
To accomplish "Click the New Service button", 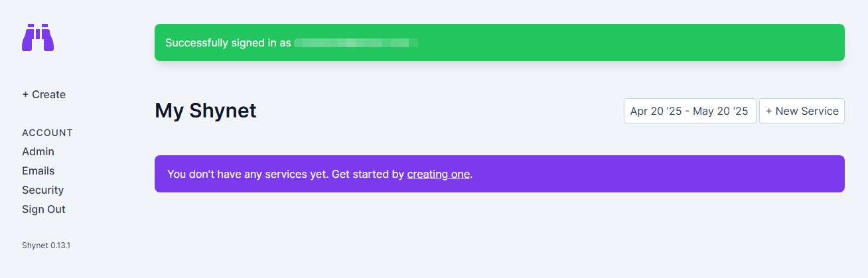I will 802,111.
